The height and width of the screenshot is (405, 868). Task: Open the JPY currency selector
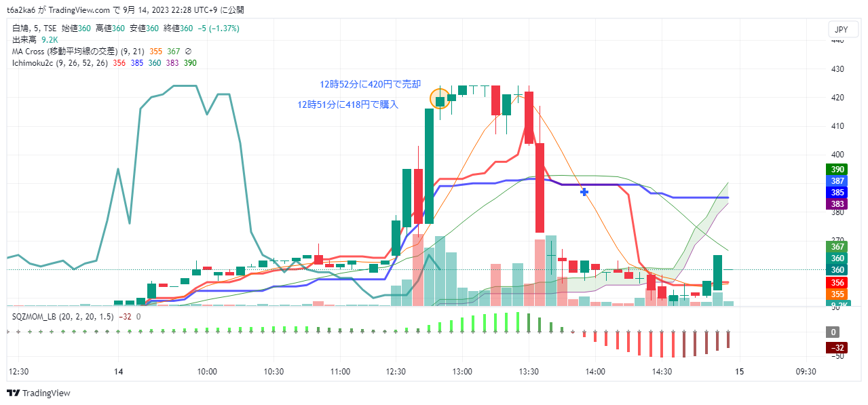tap(840, 30)
